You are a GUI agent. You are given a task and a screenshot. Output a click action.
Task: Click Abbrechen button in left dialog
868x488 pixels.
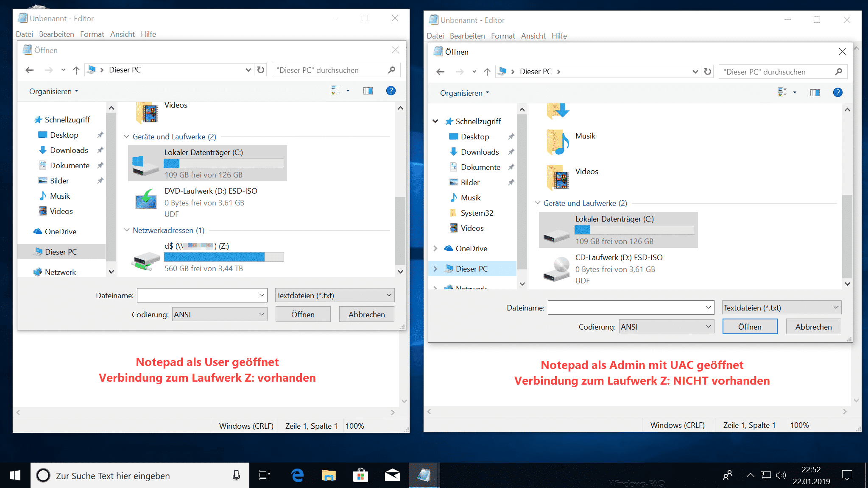pos(367,314)
